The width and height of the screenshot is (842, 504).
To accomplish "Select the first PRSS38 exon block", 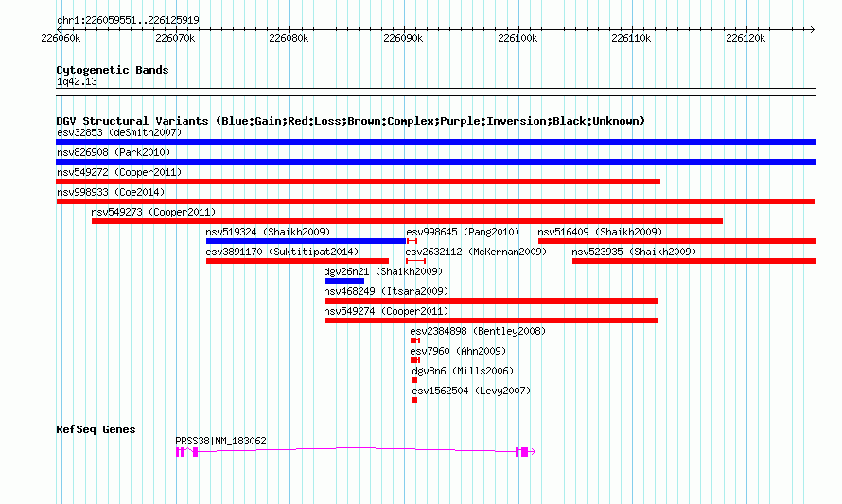I will (x=178, y=452).
